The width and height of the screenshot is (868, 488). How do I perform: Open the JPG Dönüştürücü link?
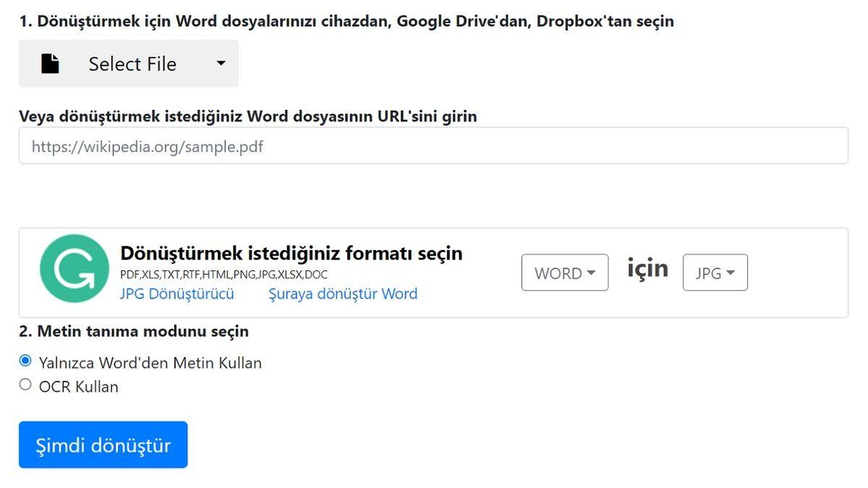tap(176, 294)
